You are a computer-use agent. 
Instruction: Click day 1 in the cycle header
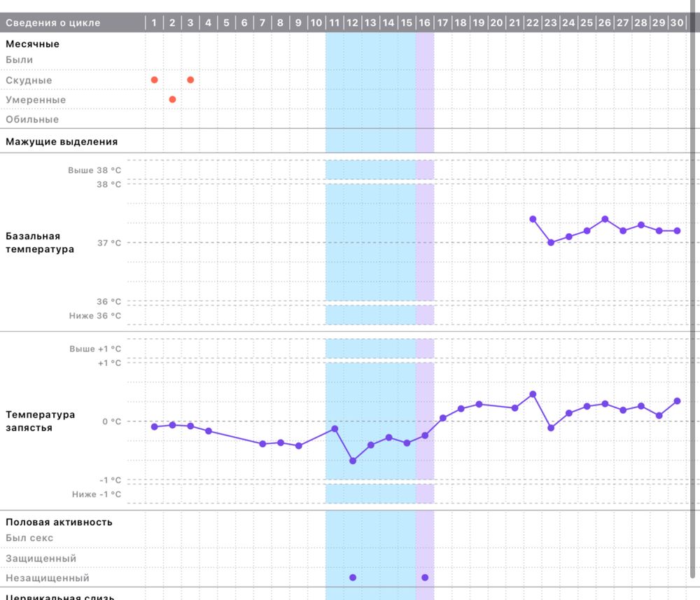154,23
